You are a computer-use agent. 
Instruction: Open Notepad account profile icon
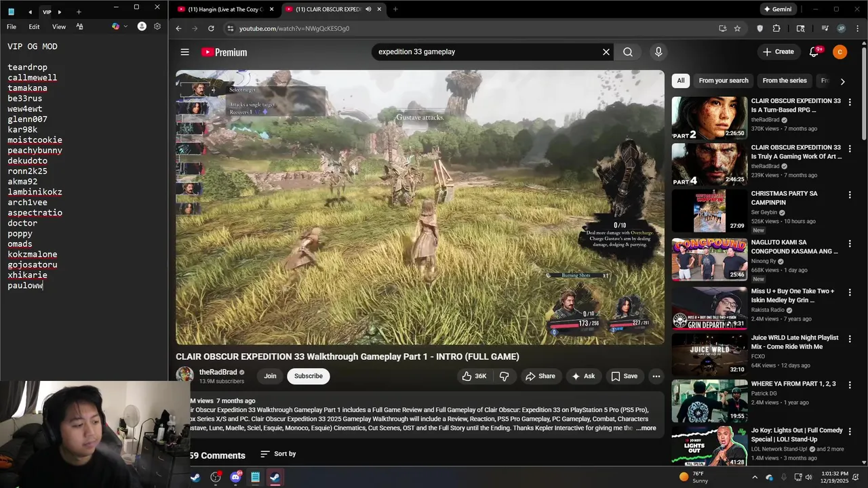[142, 26]
